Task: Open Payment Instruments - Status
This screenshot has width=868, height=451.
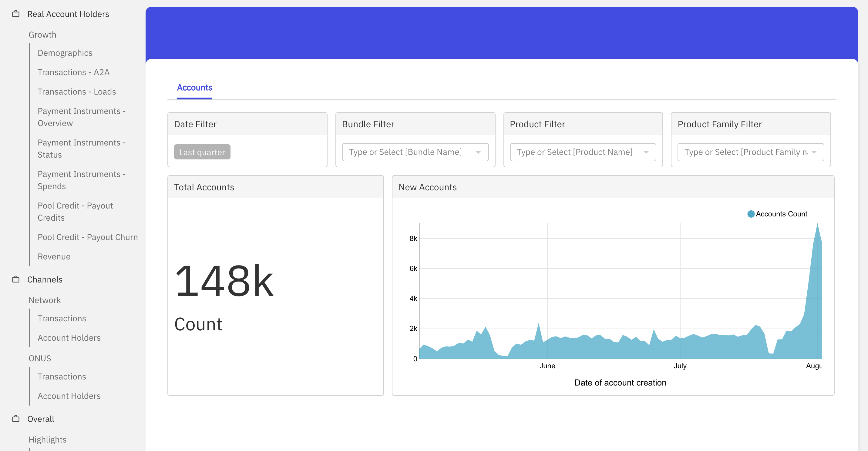Action: tap(82, 149)
